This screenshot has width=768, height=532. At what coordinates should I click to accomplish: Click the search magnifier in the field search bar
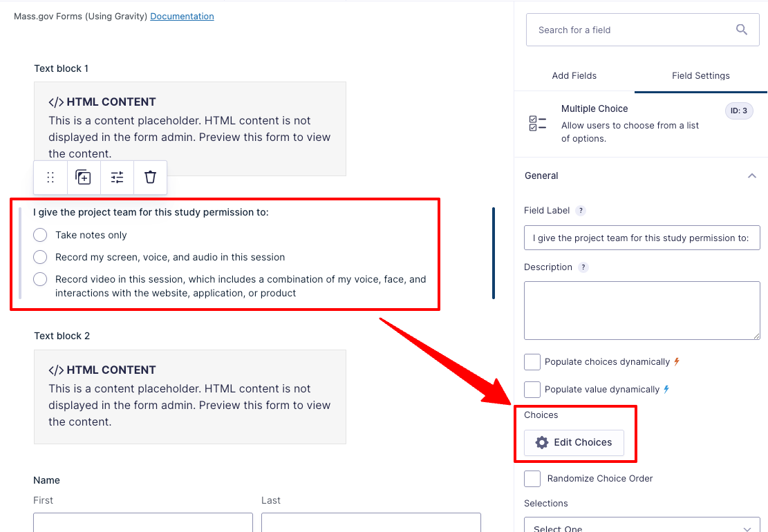742,30
